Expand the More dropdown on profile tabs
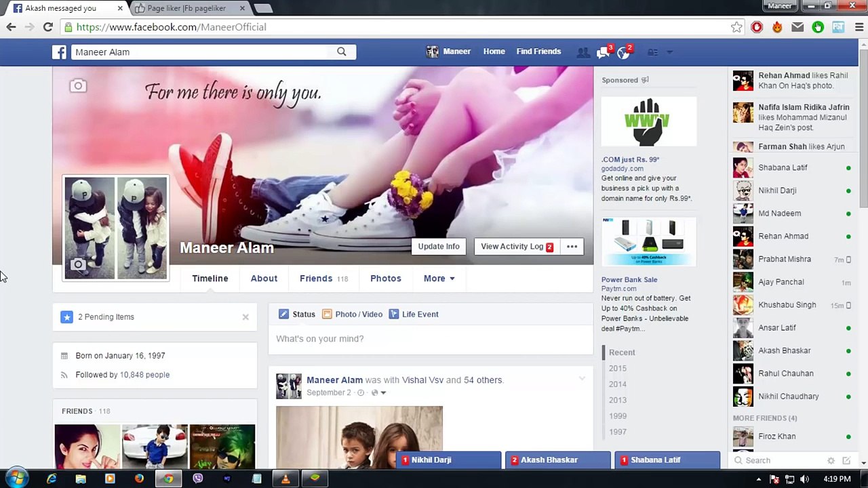The image size is (868, 488). pyautogui.click(x=439, y=279)
